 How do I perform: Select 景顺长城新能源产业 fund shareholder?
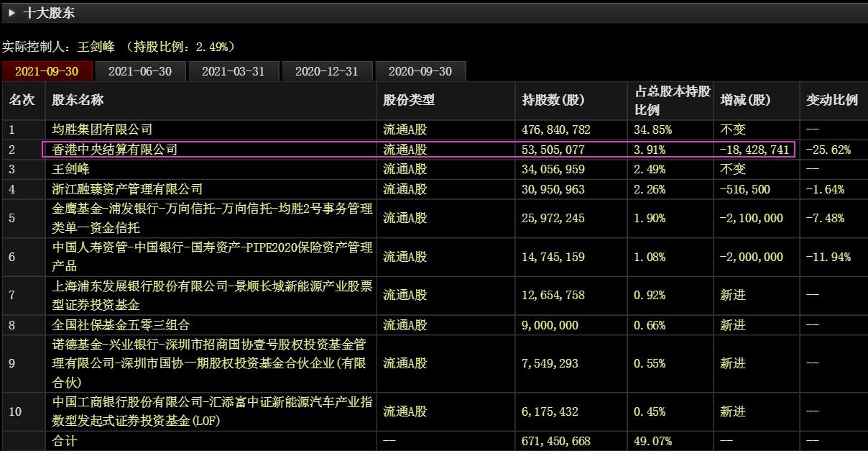[212, 295]
